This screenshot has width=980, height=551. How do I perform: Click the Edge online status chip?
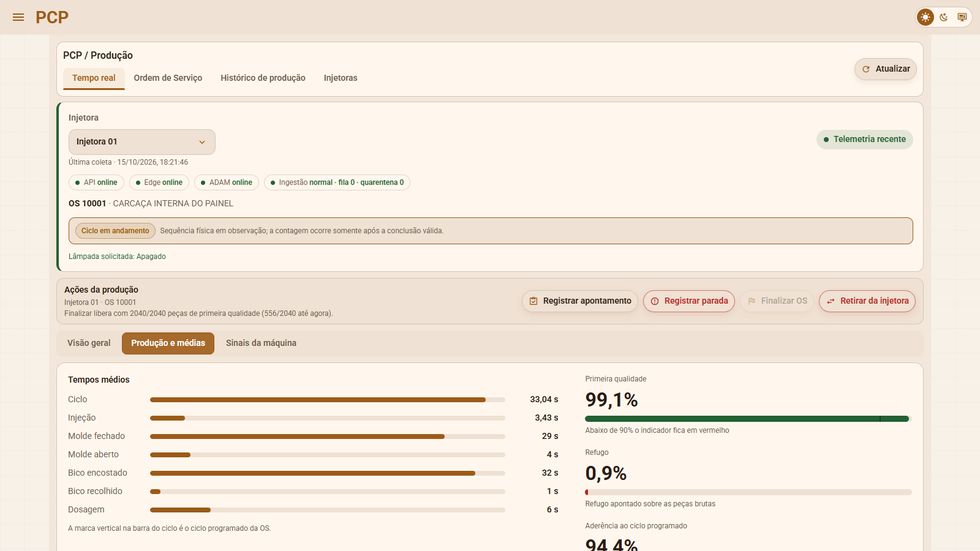point(159,182)
